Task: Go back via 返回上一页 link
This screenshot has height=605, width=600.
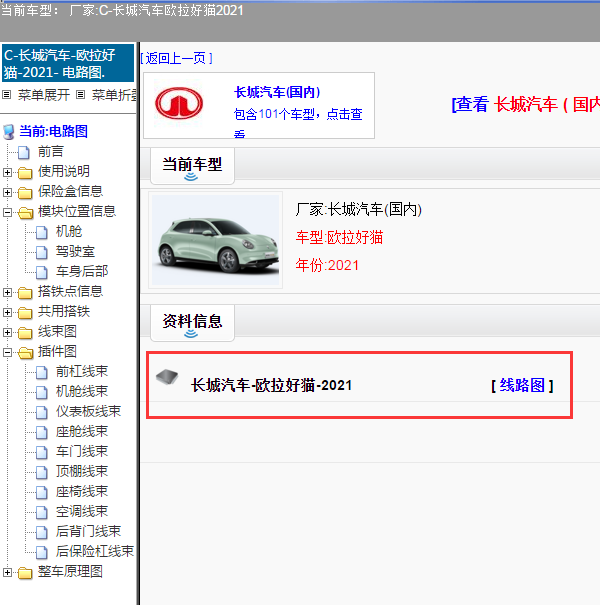Action: point(176,58)
